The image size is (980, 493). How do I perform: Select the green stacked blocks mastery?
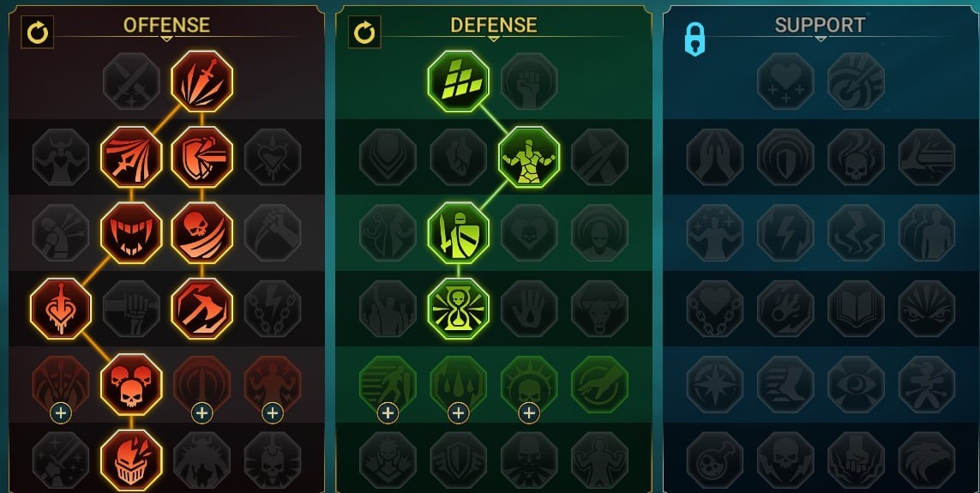[x=458, y=81]
